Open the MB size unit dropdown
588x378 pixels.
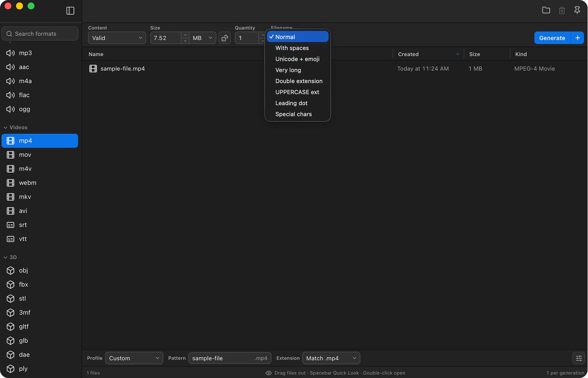coord(203,38)
